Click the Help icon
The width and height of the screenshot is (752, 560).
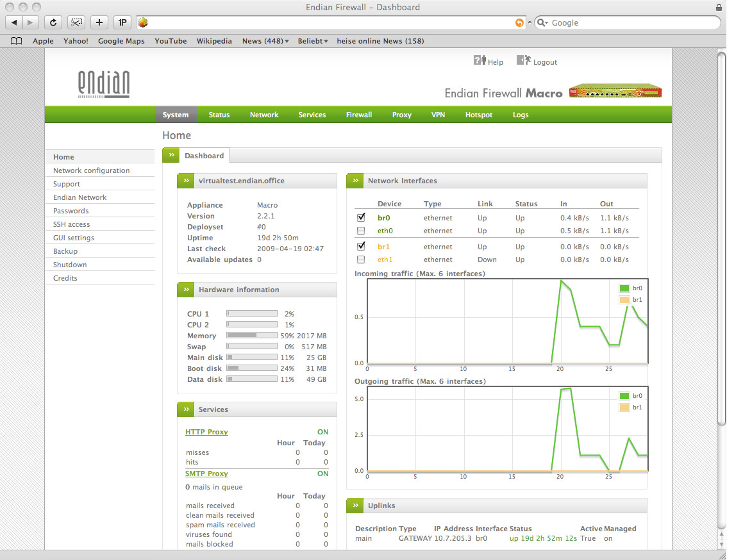point(480,60)
